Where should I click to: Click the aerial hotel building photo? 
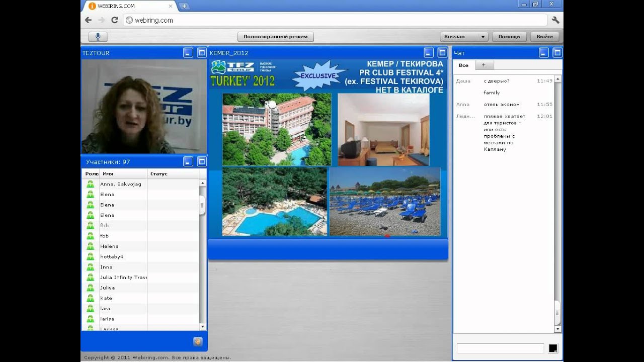coord(277,129)
